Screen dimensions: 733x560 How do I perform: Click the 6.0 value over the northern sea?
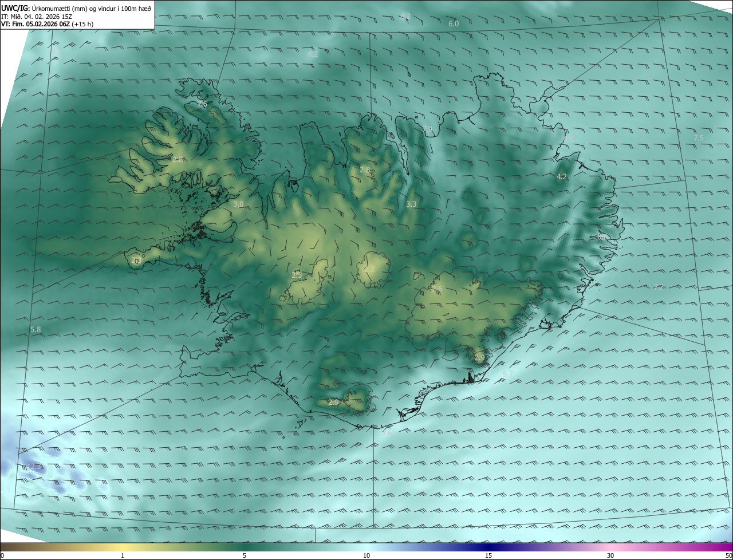tap(454, 24)
